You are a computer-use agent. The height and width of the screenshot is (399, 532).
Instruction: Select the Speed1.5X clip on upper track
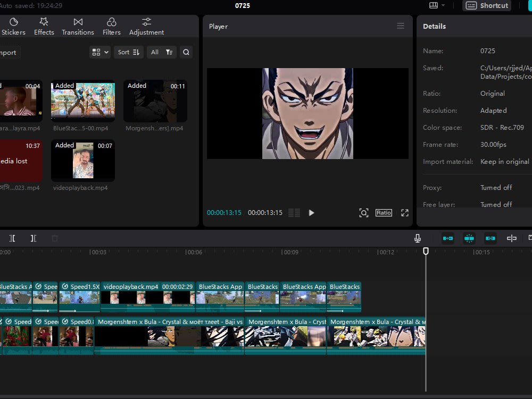80,297
